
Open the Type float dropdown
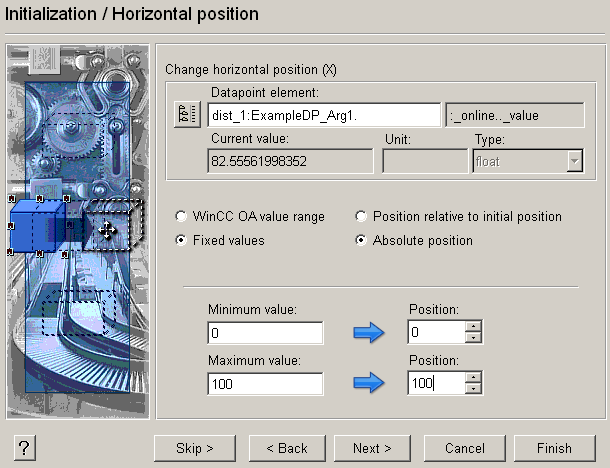(574, 162)
